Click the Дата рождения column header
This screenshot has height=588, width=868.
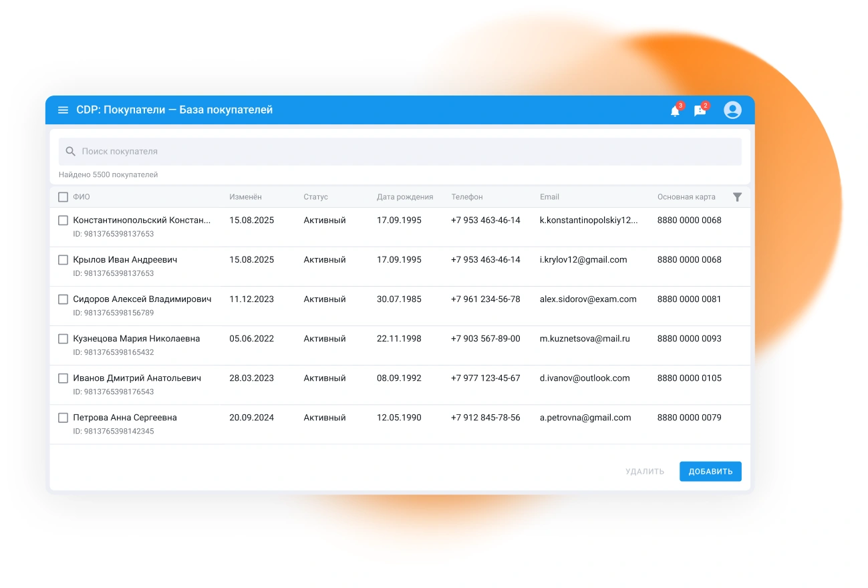click(x=404, y=197)
